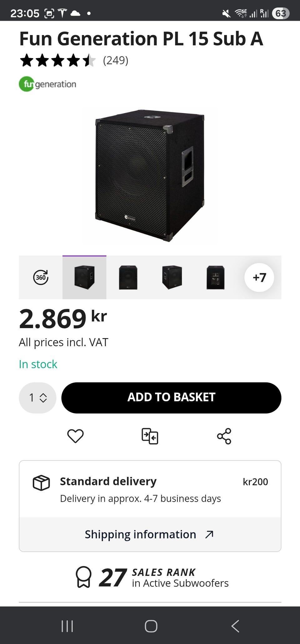Tap the compare products icon

click(x=150, y=436)
